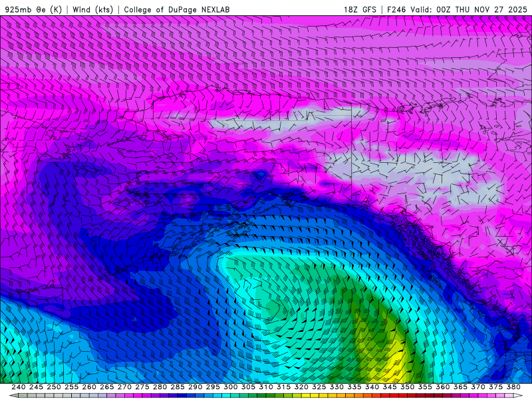Click the 'College of DuPage NEXLAB' text
532x399 pixels.
coord(177,9)
